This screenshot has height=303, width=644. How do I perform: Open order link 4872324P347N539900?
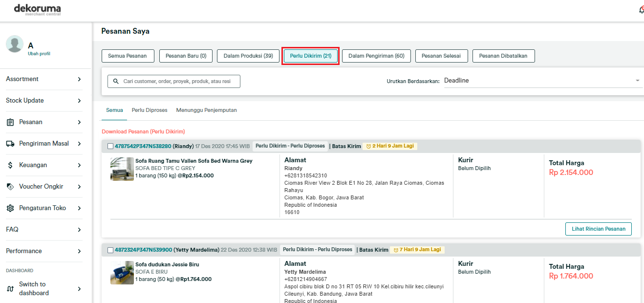[143, 250]
